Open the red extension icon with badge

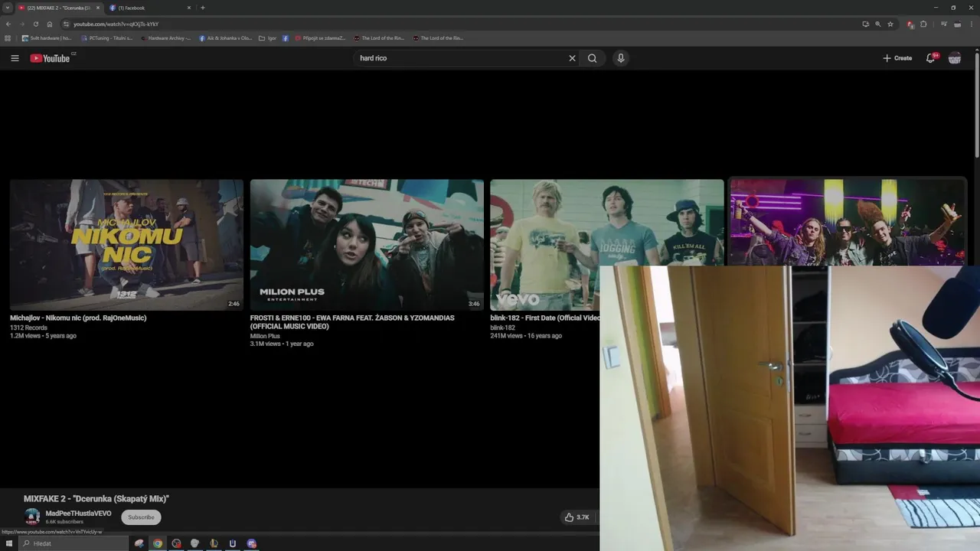910,24
